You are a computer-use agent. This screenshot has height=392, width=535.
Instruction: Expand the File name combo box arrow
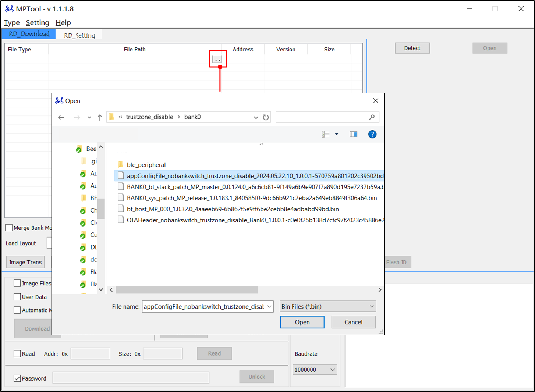click(x=269, y=307)
